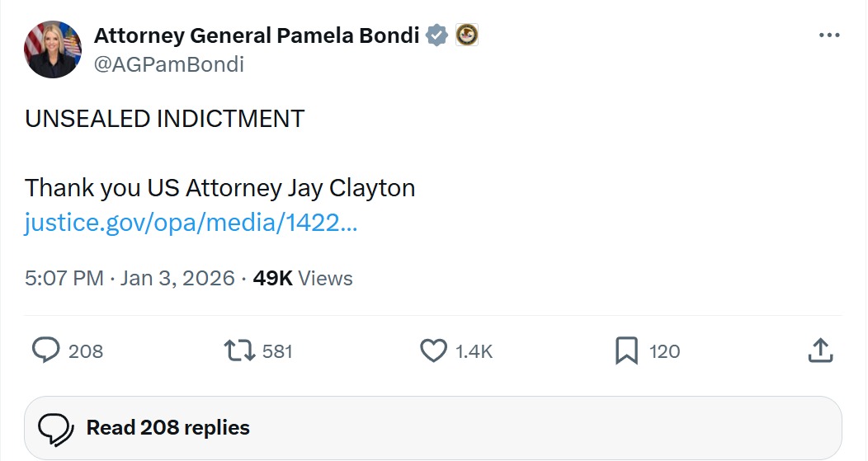Click the @AGPamBondi handle

169,64
